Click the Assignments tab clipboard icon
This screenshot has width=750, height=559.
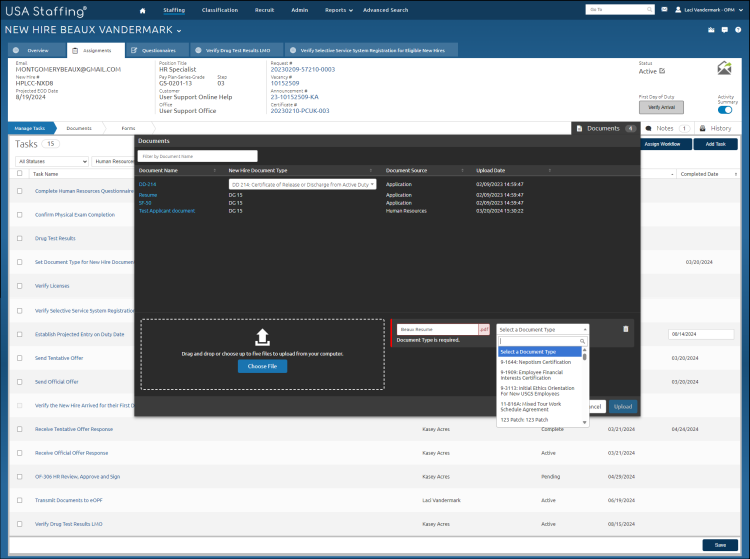click(x=75, y=50)
